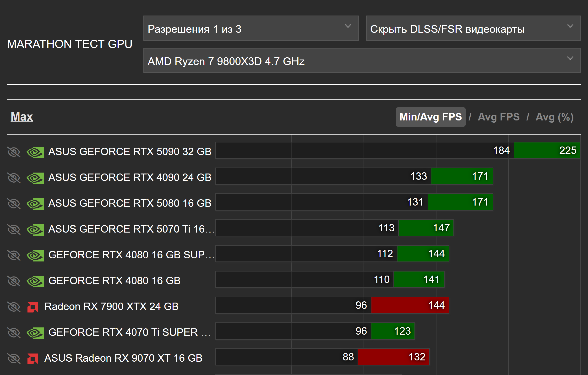Screen dimensions: 588x375
Task: Toggle visibility of Radeon RX 7900 XTX
Action: 14,307
